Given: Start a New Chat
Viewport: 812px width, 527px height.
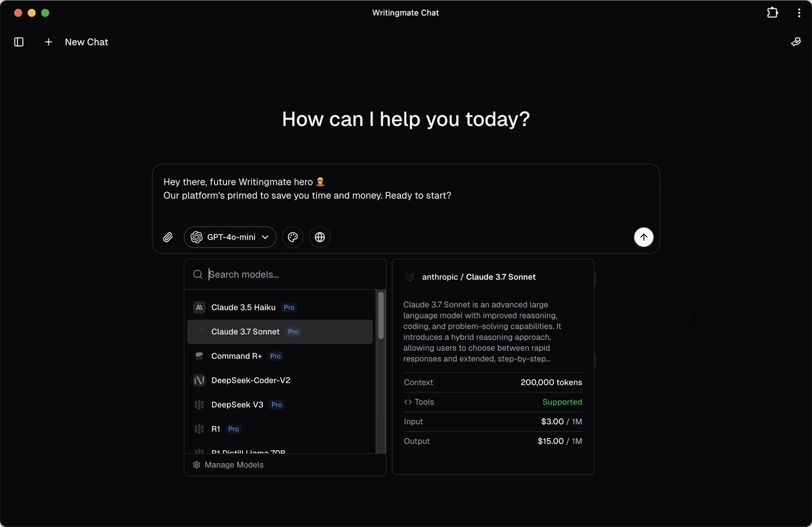Looking at the screenshot, I should pyautogui.click(x=86, y=42).
